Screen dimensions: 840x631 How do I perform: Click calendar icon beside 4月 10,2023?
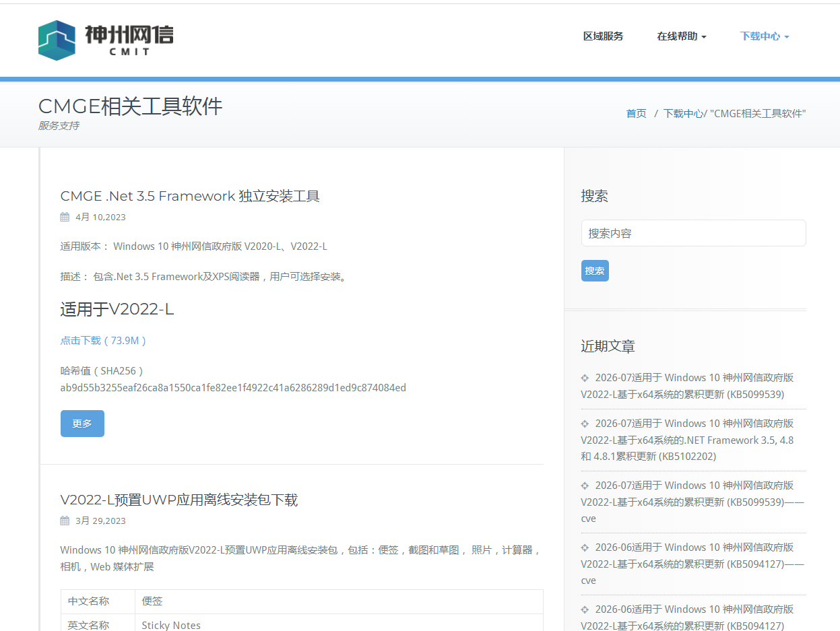click(x=65, y=217)
